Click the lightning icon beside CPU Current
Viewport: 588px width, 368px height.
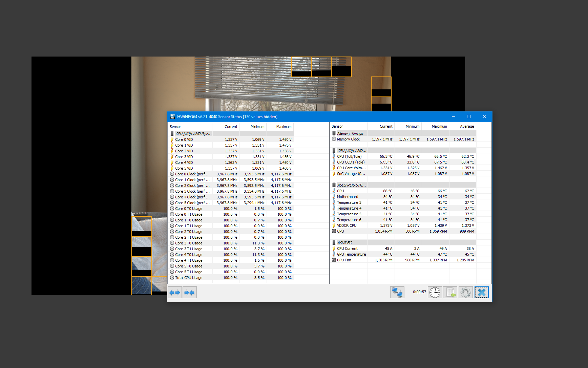click(334, 248)
